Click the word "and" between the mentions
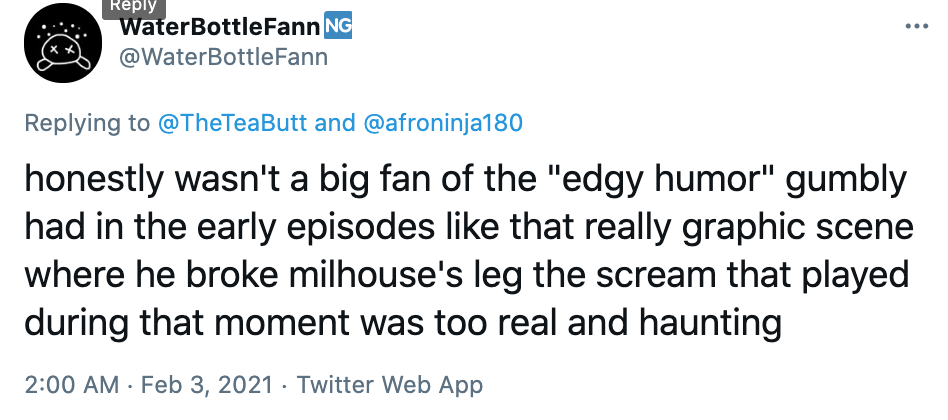Image resolution: width=948 pixels, height=420 pixels. [x=335, y=123]
